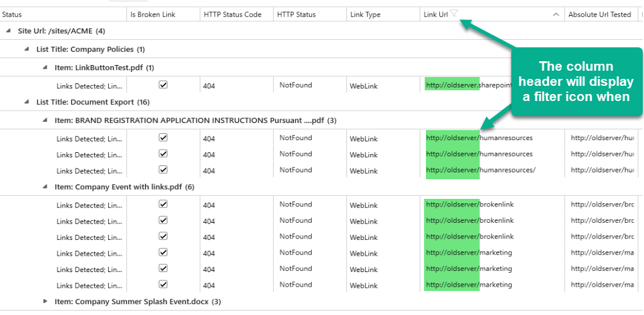Sort by the Status column header
Image resolution: width=644 pixels, height=315 pixels.
[63, 15]
